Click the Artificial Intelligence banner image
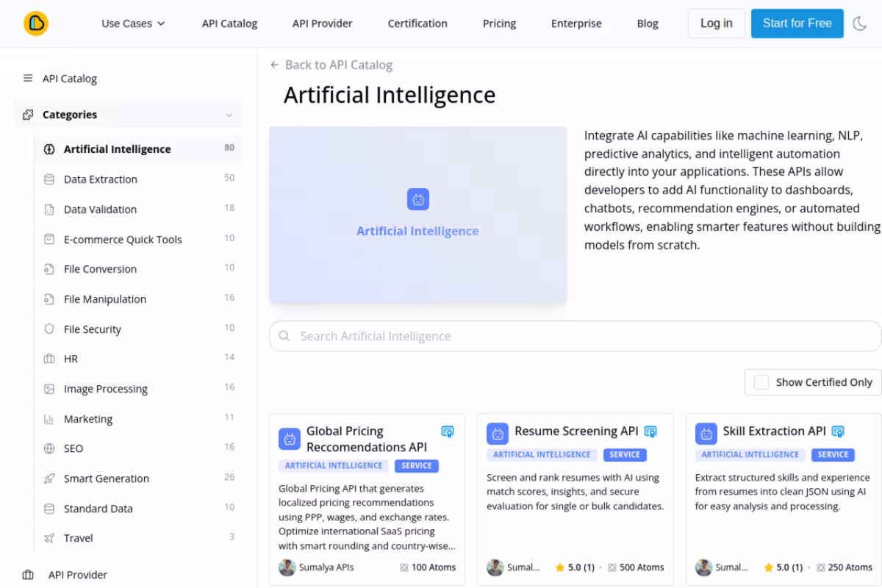This screenshot has height=588, width=882. 417,215
